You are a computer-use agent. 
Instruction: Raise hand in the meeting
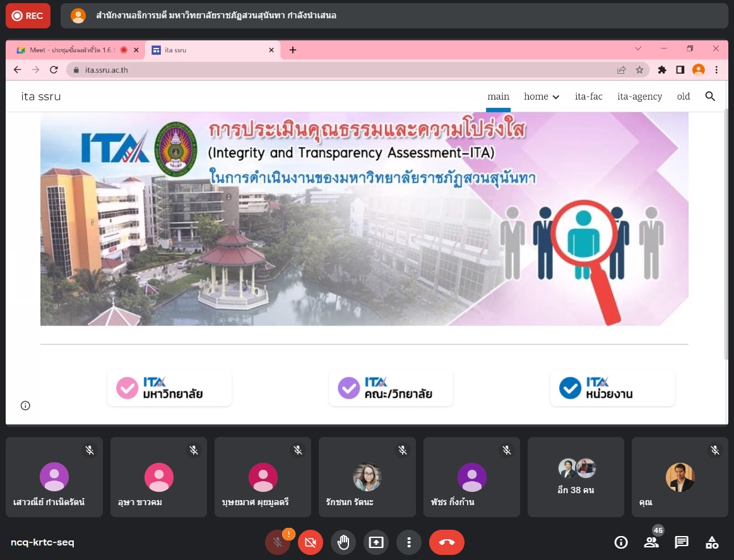[343, 542]
